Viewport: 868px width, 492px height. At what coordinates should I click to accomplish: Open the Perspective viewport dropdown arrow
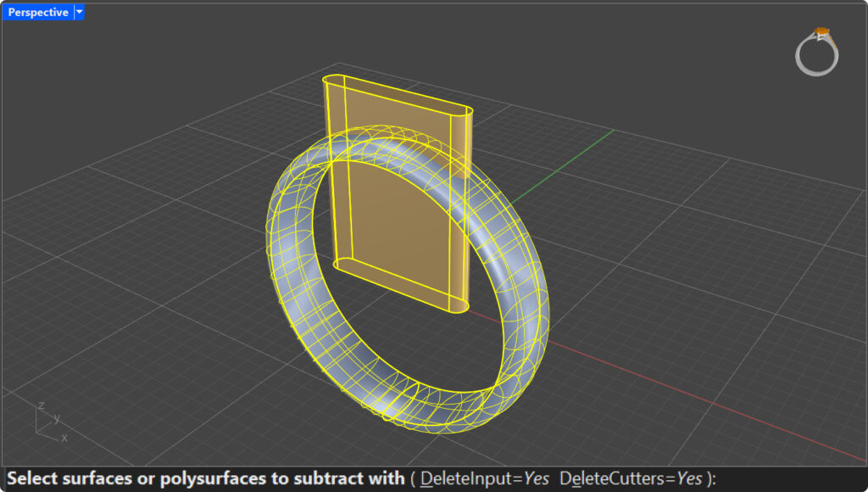click(x=79, y=12)
